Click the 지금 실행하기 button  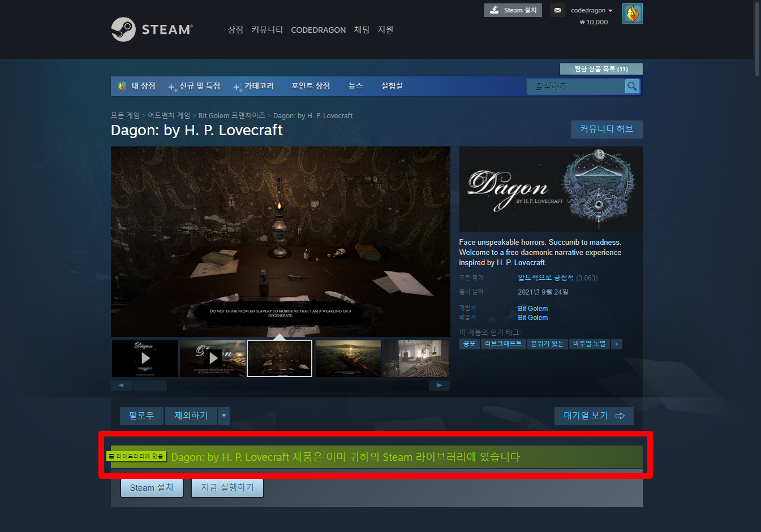tap(227, 488)
